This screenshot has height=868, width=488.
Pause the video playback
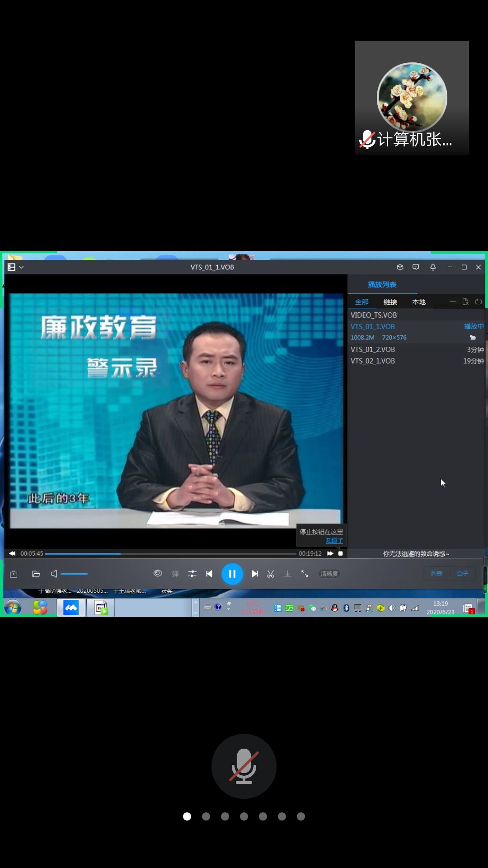coord(232,574)
